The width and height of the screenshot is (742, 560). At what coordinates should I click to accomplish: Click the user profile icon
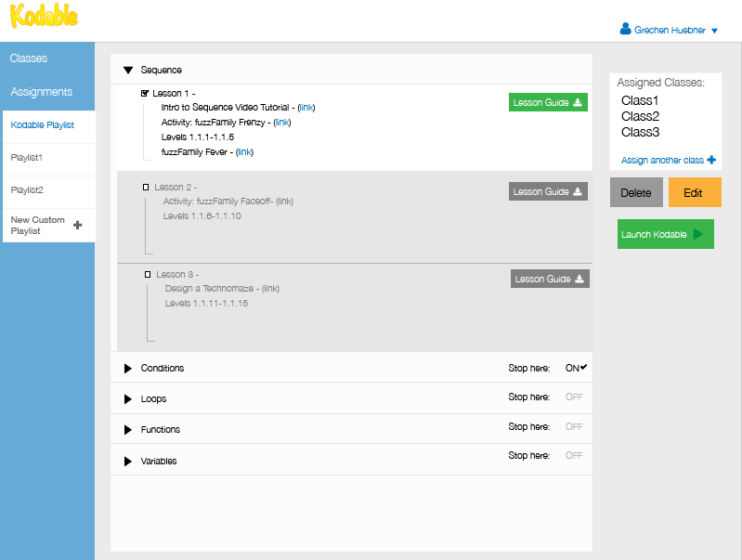coord(625,30)
